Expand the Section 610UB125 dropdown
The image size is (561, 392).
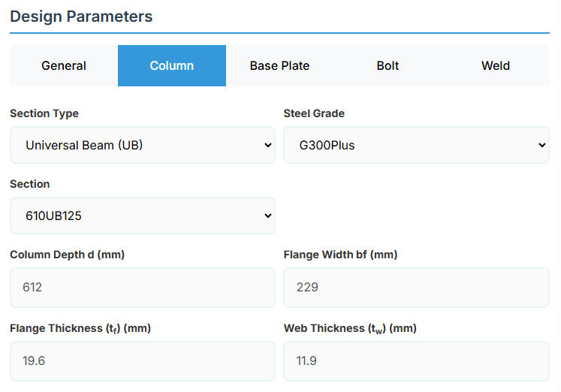[143, 216]
